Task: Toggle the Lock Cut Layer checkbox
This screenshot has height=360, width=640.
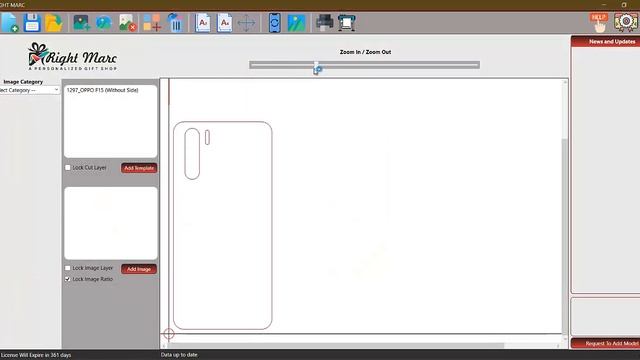Action: (x=68, y=167)
